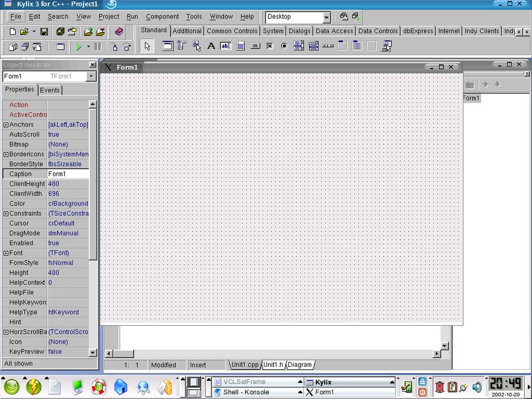
Task: Click the ActionList component palette icon
Action: coord(386,46)
